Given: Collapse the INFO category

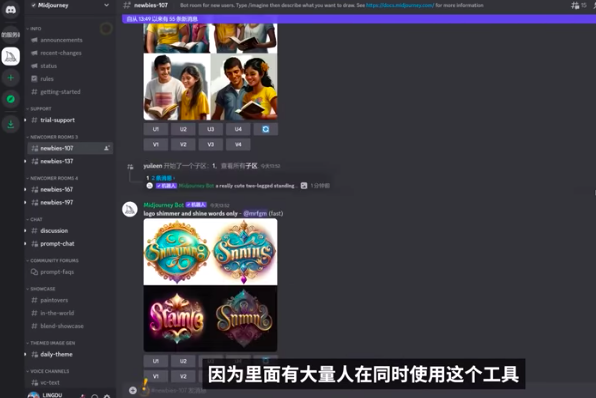Looking at the screenshot, I should 34,29.
